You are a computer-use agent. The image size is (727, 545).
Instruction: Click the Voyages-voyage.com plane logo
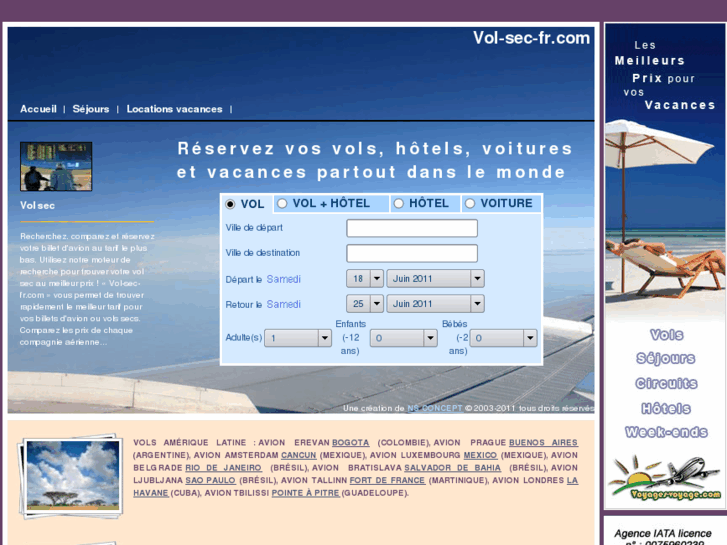[x=665, y=478]
